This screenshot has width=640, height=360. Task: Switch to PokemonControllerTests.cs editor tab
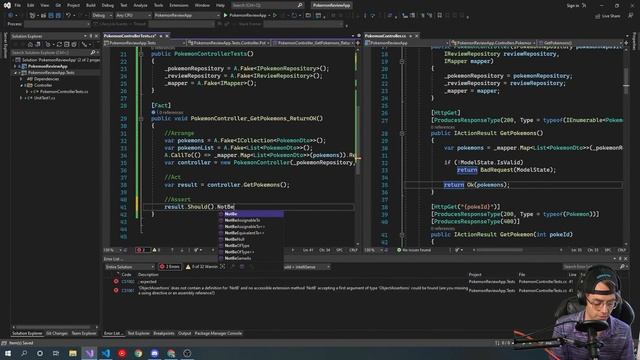click(x=130, y=36)
